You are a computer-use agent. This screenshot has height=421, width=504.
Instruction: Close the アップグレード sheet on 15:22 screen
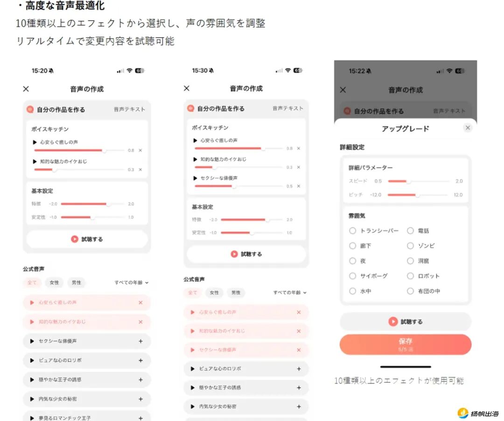tap(468, 128)
